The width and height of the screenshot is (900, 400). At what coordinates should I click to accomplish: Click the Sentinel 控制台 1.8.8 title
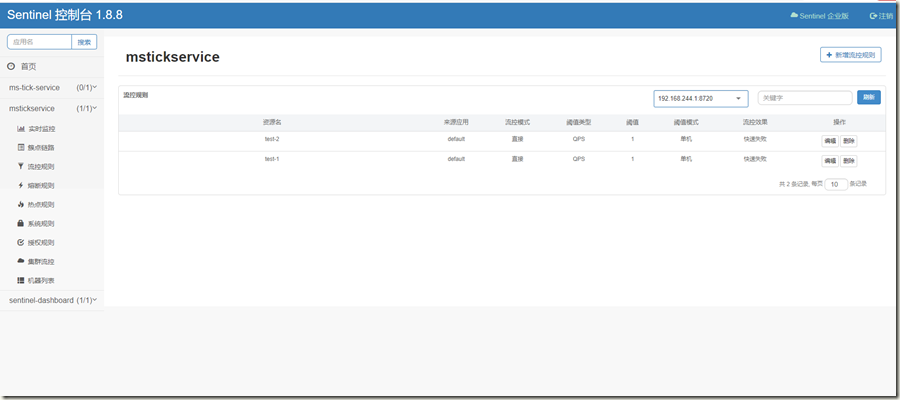click(x=65, y=15)
